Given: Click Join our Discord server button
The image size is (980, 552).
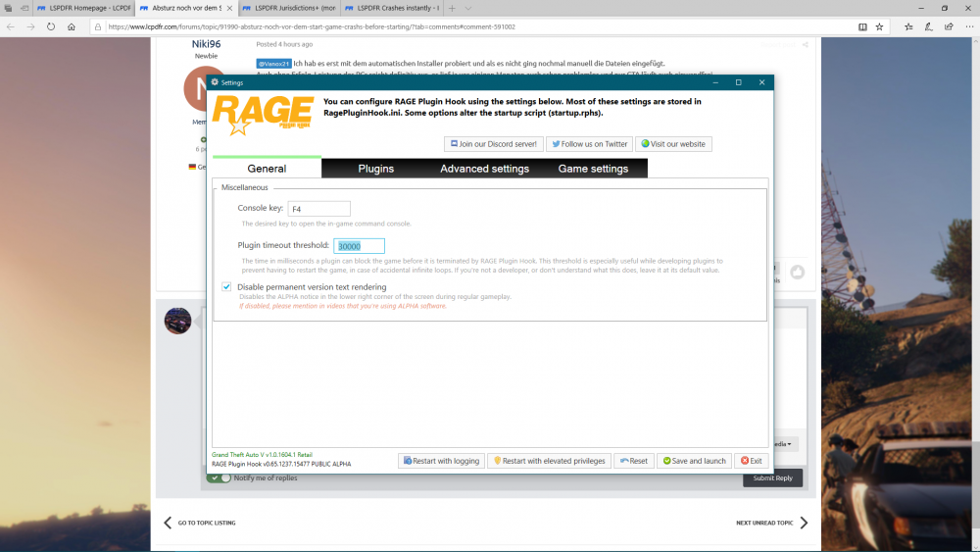Looking at the screenshot, I should 494,144.
